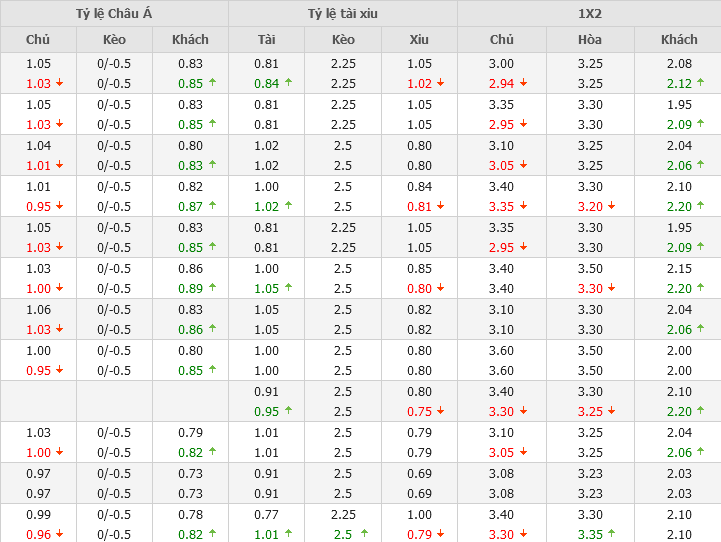Image resolution: width=721 pixels, height=542 pixels.
Task: Click the green up arrow beside 1.05
Action: [x=288, y=289]
